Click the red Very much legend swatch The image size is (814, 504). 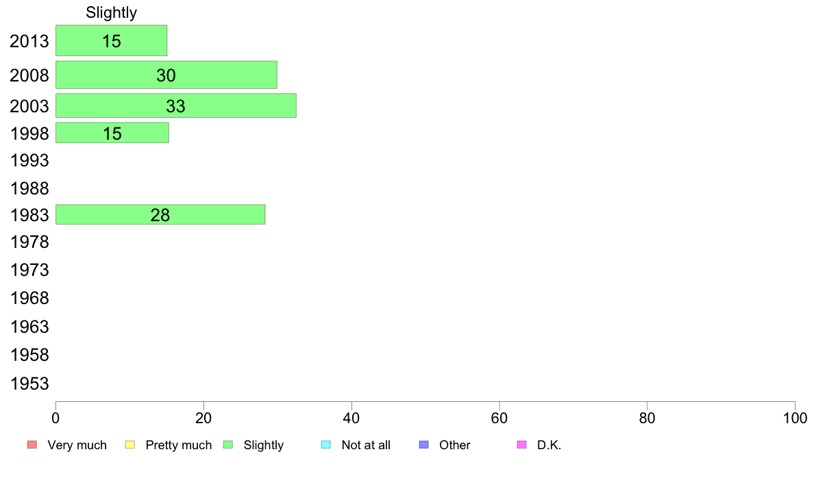tap(32, 445)
